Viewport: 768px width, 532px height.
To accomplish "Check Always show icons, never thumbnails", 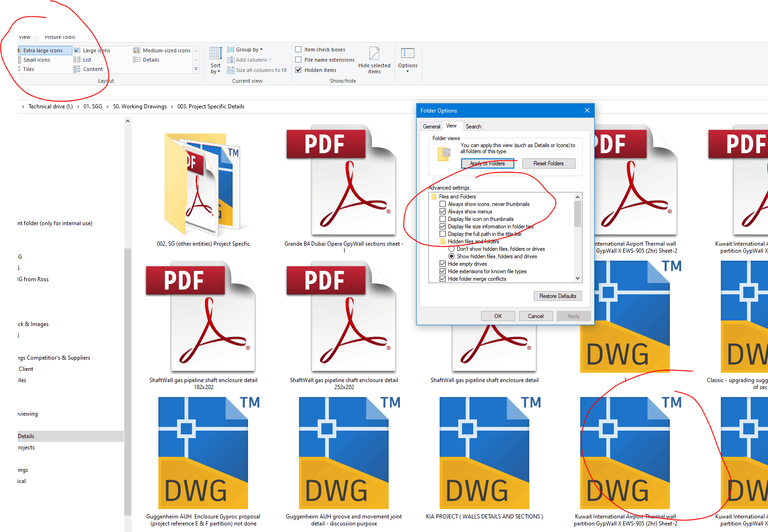I will pos(442,204).
